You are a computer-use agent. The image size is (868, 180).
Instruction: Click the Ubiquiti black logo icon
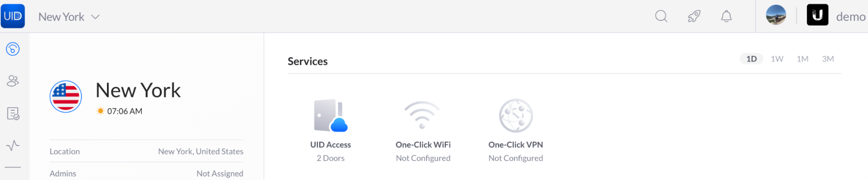pyautogui.click(x=817, y=15)
